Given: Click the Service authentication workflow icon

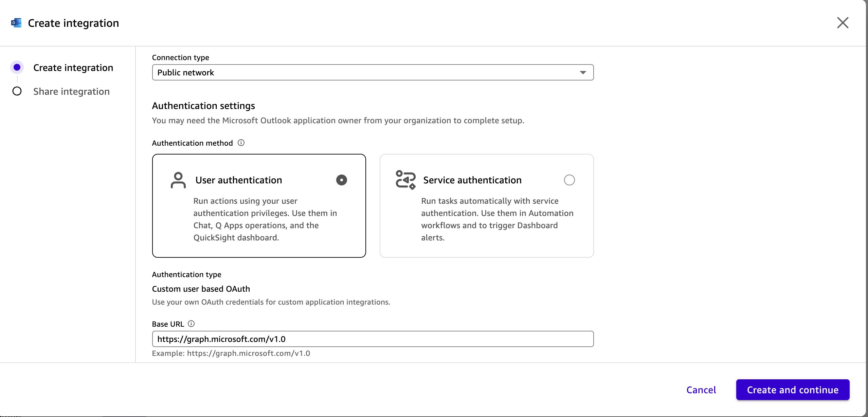Looking at the screenshot, I should click(x=405, y=180).
